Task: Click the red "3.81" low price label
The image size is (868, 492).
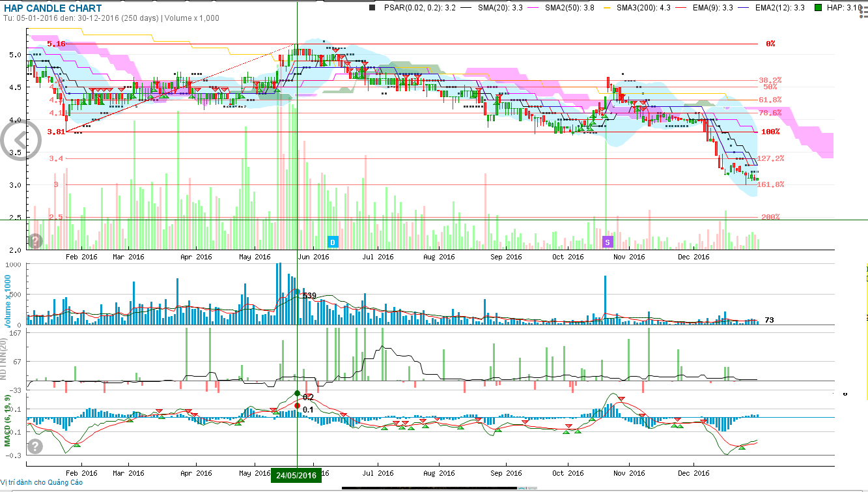Action: click(x=57, y=132)
